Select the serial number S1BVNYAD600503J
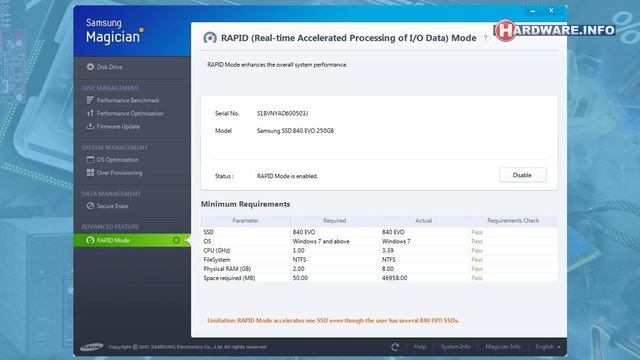Image resolution: width=640 pixels, height=360 pixels. 282,113
